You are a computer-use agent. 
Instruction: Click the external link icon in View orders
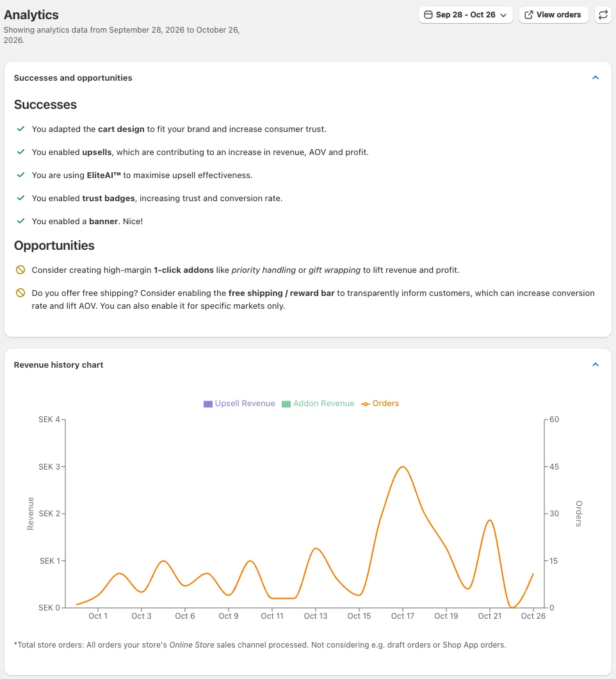click(528, 15)
